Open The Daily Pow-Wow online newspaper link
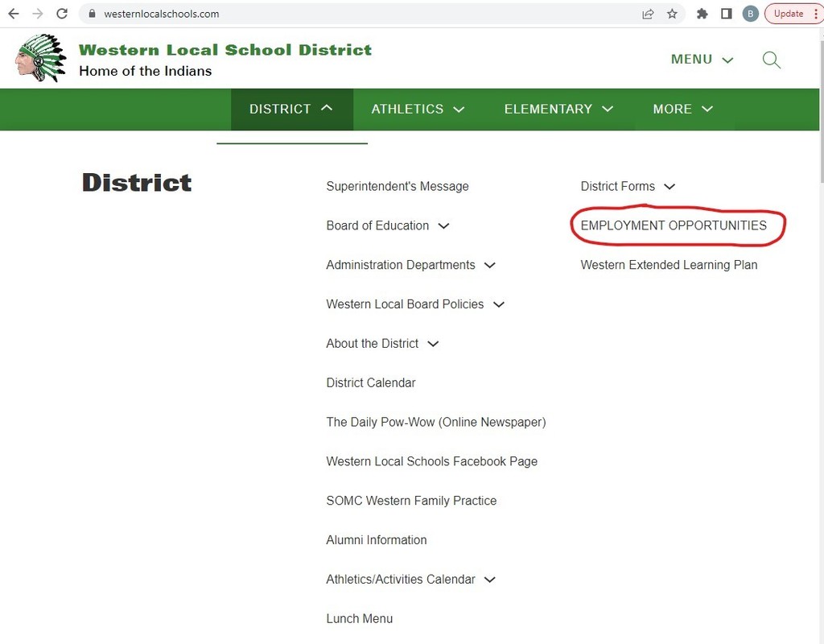Screen dimensions: 824x644 click(435, 422)
